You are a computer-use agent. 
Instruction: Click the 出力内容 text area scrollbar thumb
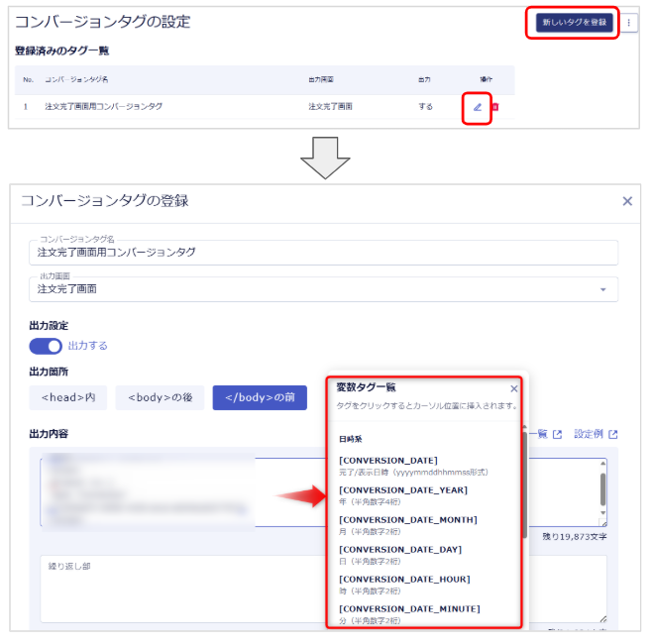602,489
